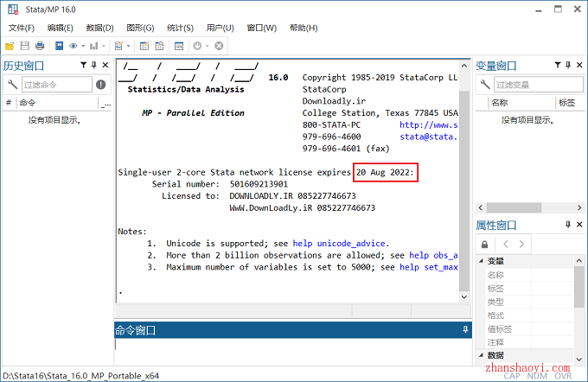Expand the Do-file Editor dropdown arrow
This screenshot has width=588, height=382.
pos(128,46)
